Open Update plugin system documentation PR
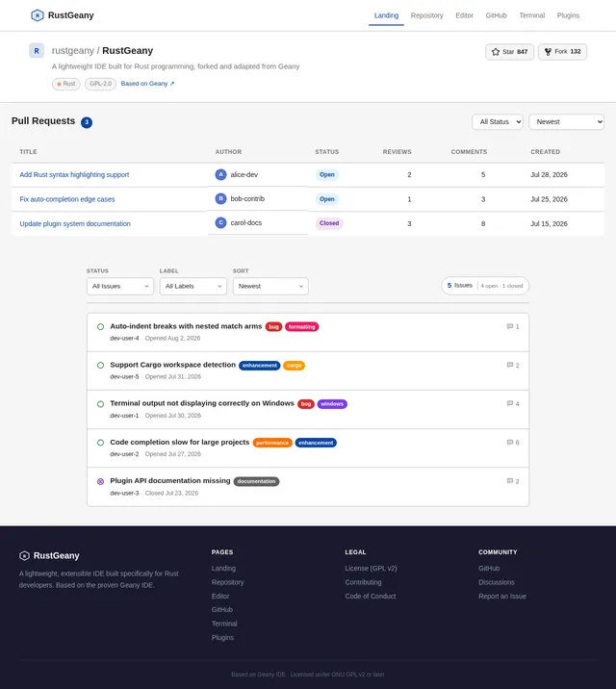Viewport: 616px width, 689px height. pos(75,223)
